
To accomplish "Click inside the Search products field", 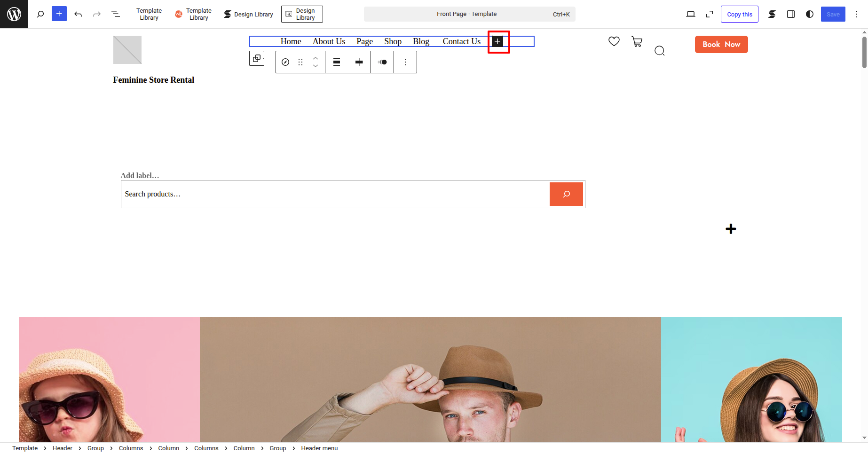I will coord(334,194).
